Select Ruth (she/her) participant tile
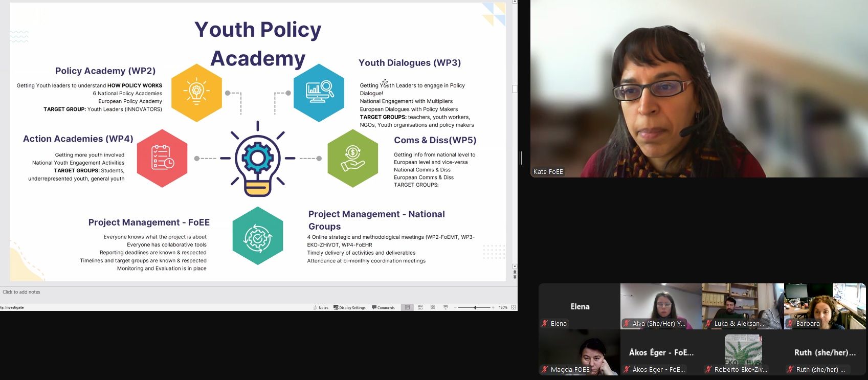The image size is (868, 380). point(825,352)
